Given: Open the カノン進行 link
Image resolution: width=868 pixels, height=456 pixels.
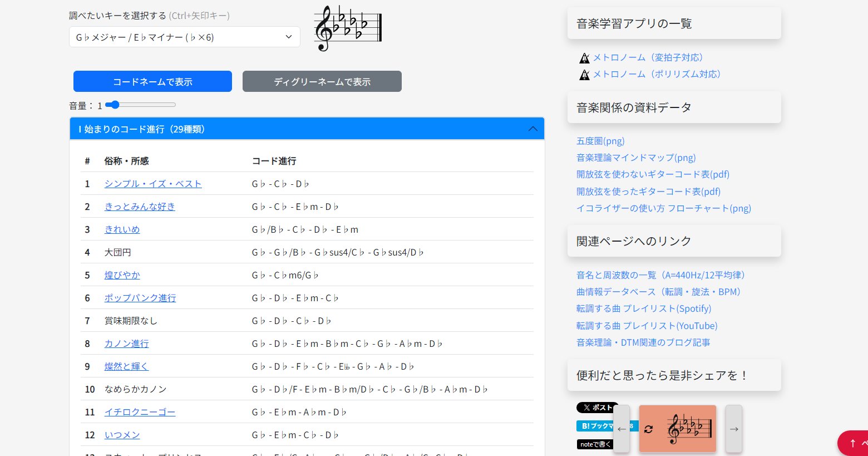Looking at the screenshot, I should (x=126, y=344).
